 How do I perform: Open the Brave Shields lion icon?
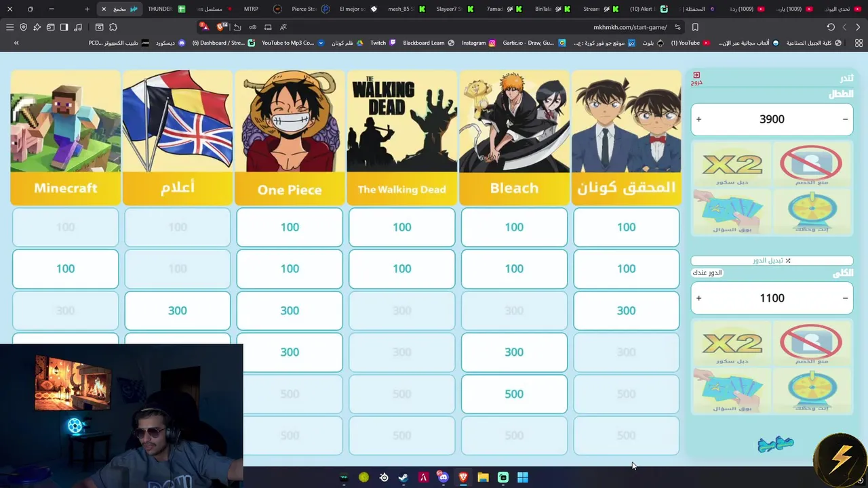220,27
